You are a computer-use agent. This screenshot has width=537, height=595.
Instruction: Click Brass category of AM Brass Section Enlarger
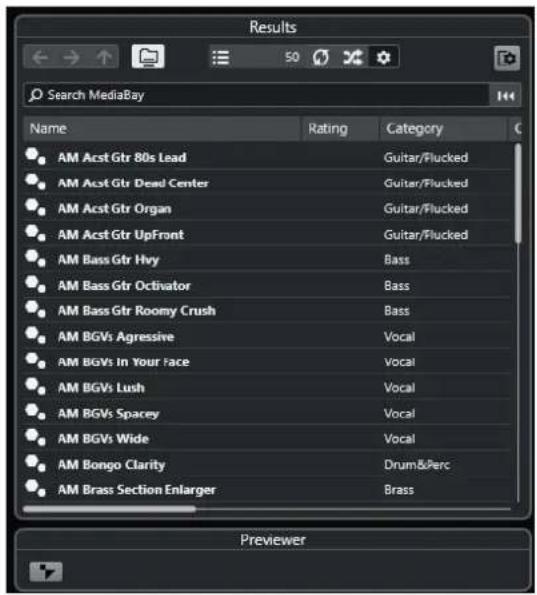(398, 490)
